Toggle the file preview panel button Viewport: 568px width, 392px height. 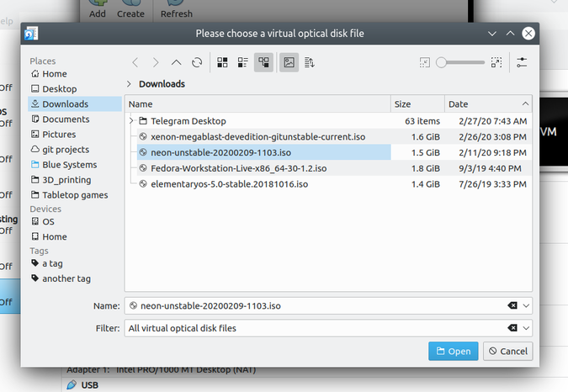(x=289, y=62)
